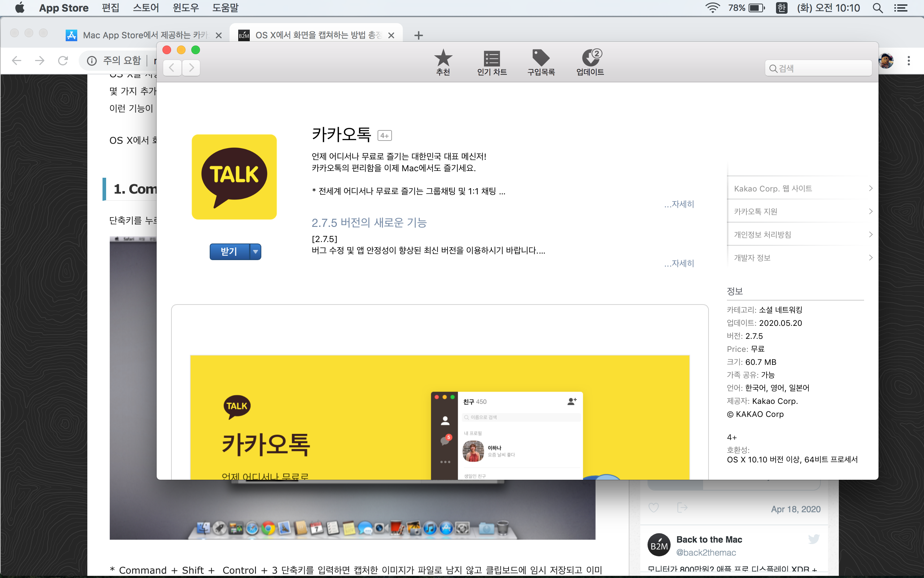Open the 업데이트 updates icon with badge
Screen dimensions: 924x578
tap(590, 62)
